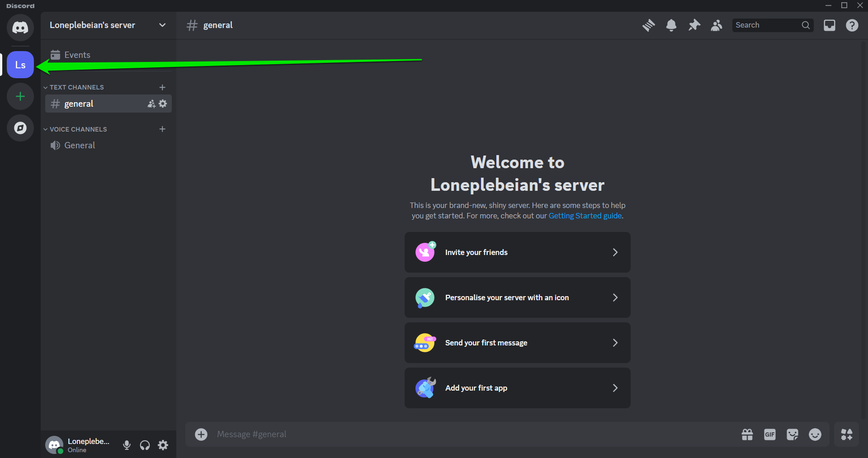Viewport: 868px width, 458px height.
Task: Collapse the VOICE CHANNELS category
Action: pyautogui.click(x=75, y=129)
